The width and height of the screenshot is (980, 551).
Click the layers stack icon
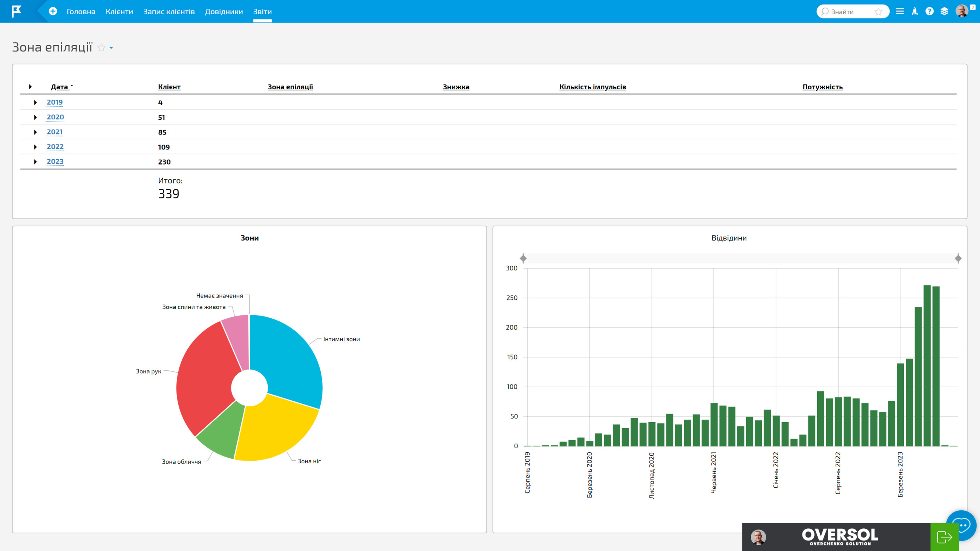click(944, 11)
